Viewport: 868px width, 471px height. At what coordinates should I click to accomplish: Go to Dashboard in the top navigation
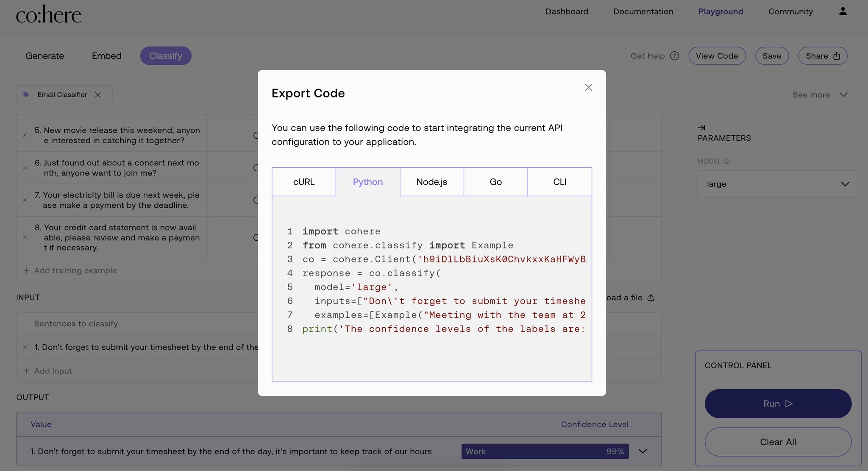pos(567,11)
